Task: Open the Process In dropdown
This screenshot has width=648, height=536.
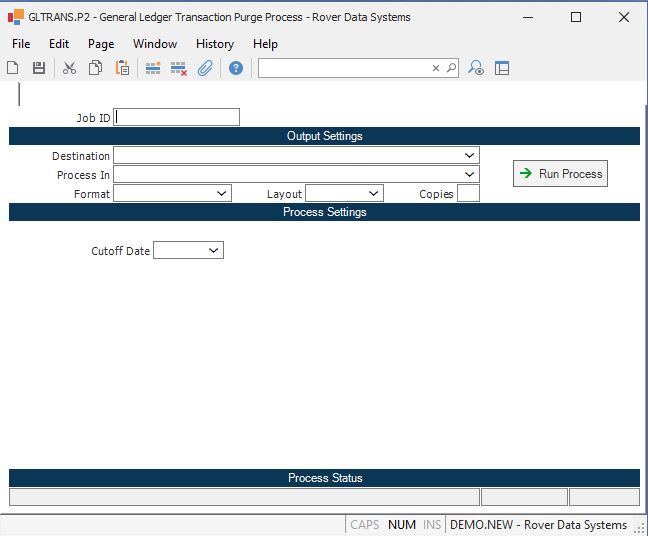Action: pyautogui.click(x=470, y=175)
